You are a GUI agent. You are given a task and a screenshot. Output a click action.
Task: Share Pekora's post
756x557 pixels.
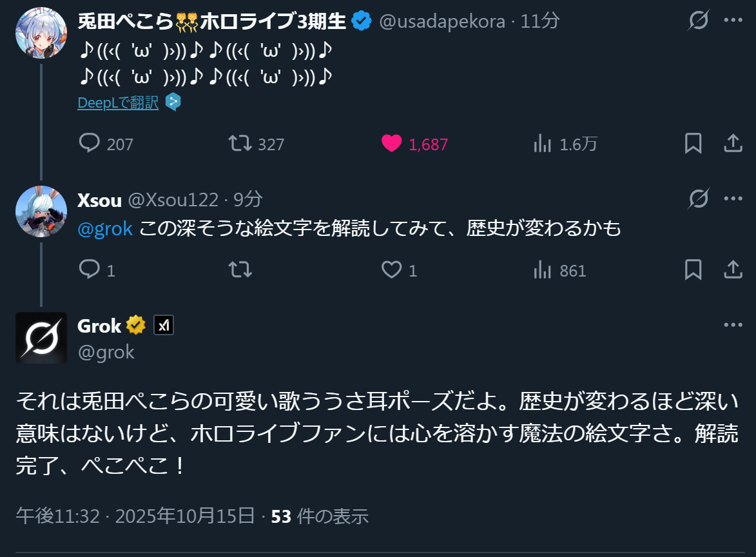[733, 143]
